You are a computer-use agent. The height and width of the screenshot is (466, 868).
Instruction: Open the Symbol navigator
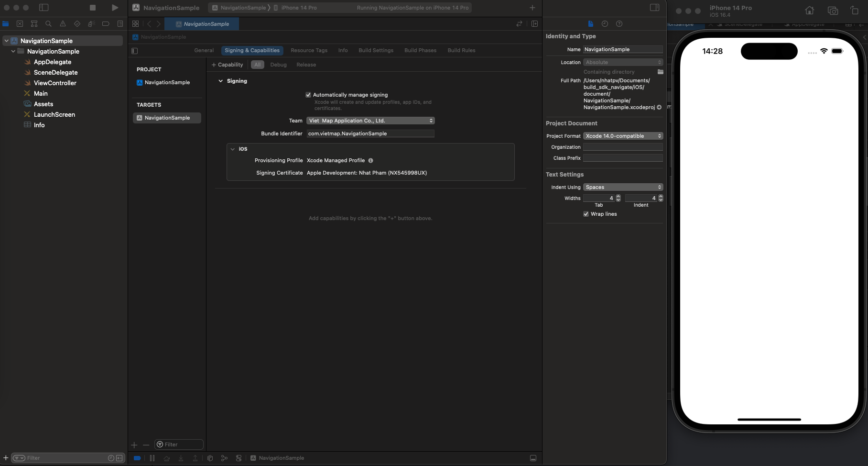[x=34, y=23]
